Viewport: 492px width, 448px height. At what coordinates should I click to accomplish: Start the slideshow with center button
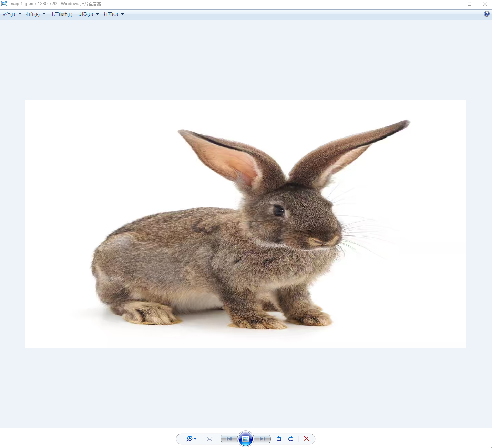pos(246,439)
